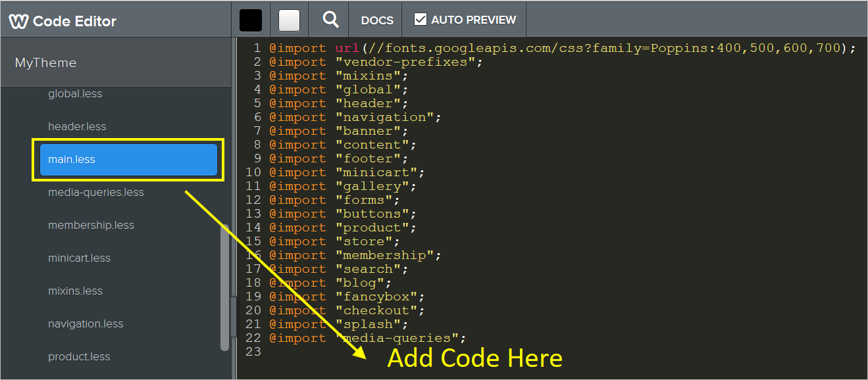Place cursor on empty line 23
The width and height of the screenshot is (868, 380).
pyautogui.click(x=395, y=352)
